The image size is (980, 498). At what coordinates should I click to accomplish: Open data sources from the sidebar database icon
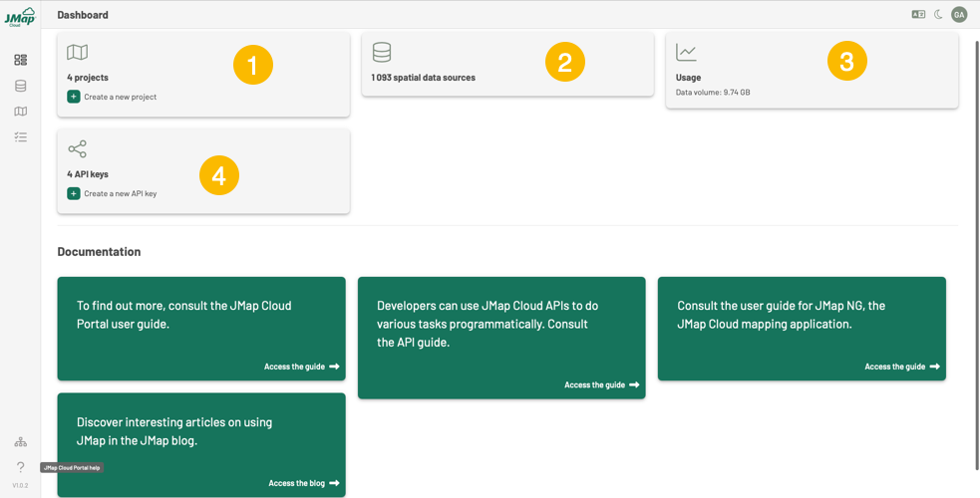pyautogui.click(x=20, y=86)
